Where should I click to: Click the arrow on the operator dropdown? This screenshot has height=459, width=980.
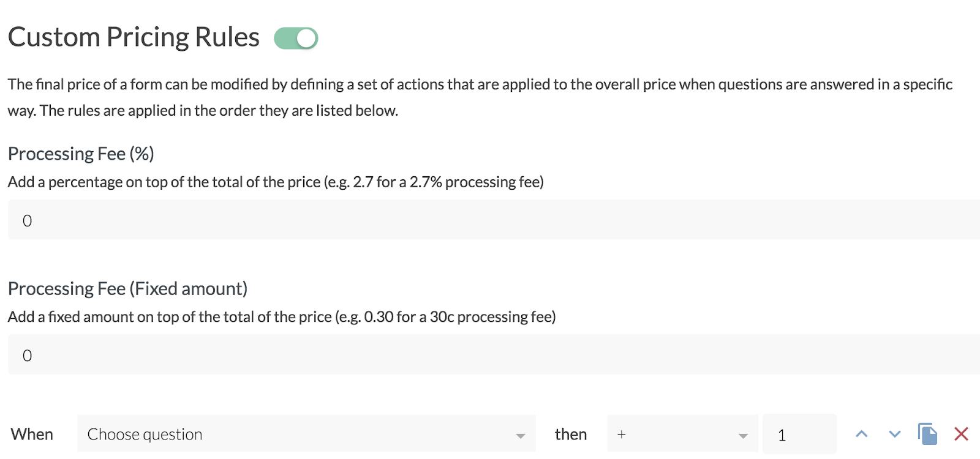[743, 436]
